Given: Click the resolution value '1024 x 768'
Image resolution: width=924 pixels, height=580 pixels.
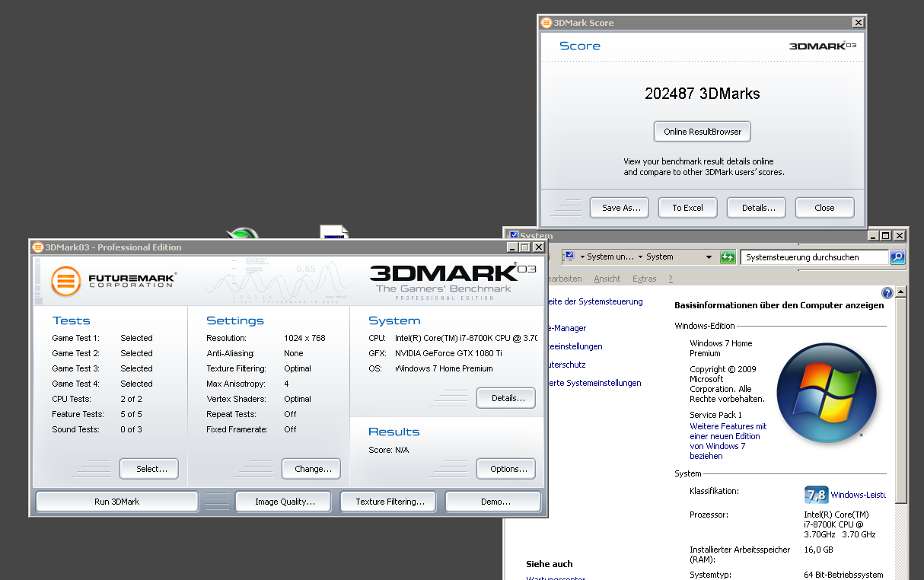Looking at the screenshot, I should 304,338.
